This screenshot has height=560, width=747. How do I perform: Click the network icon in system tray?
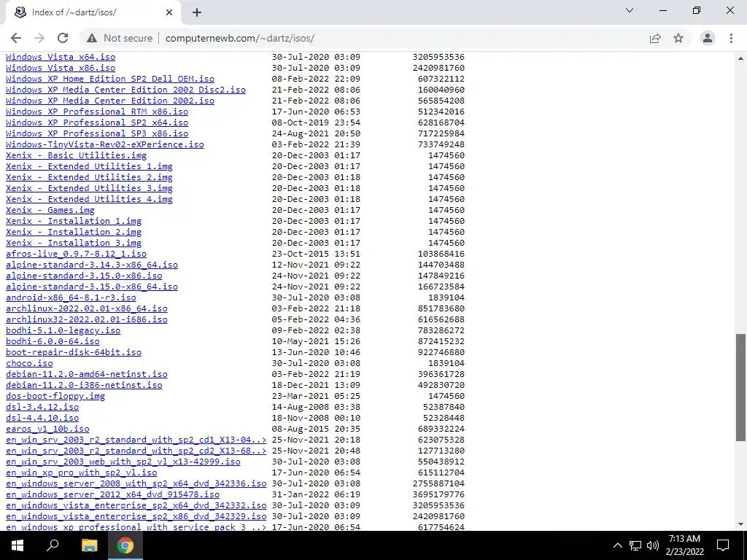click(x=635, y=545)
